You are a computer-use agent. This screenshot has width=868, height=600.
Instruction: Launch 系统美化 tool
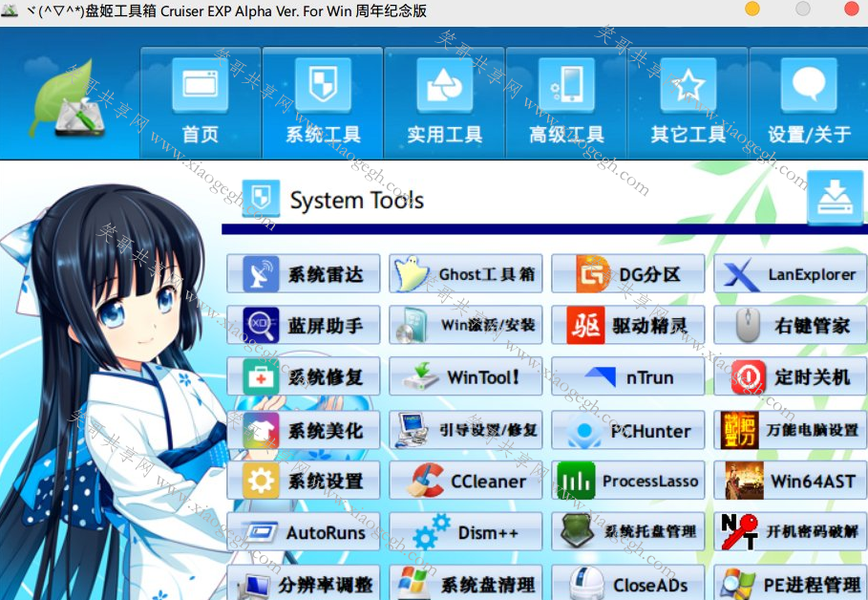coord(304,430)
